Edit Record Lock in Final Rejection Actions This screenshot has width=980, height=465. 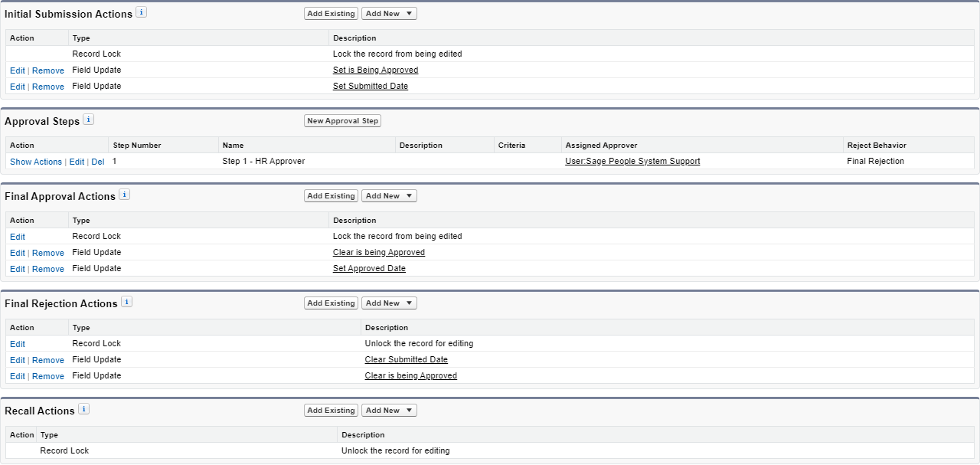[18, 344]
